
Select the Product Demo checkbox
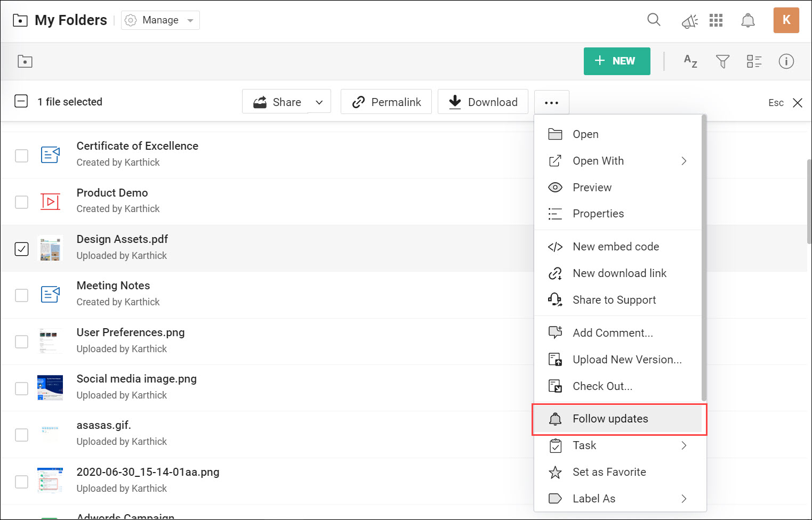click(x=21, y=202)
